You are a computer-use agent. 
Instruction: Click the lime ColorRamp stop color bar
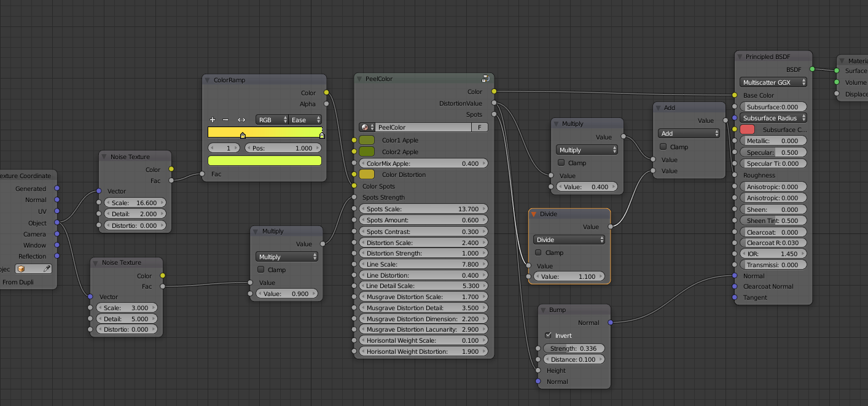point(265,161)
